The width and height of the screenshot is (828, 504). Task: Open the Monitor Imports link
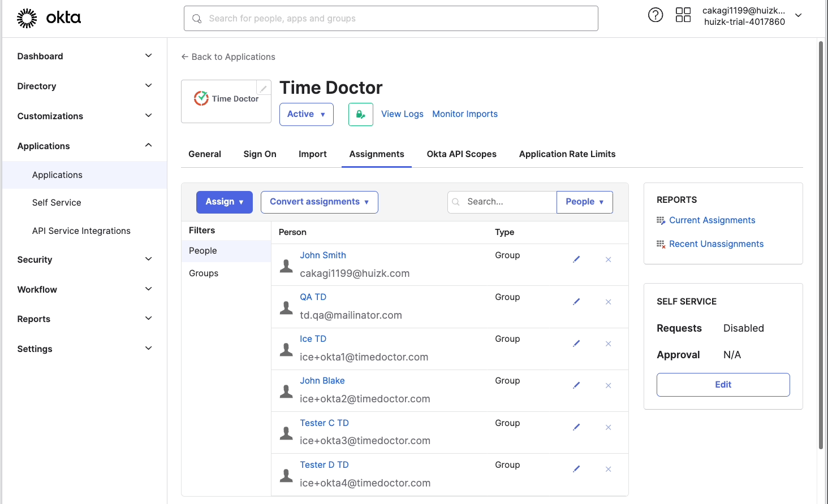465,114
